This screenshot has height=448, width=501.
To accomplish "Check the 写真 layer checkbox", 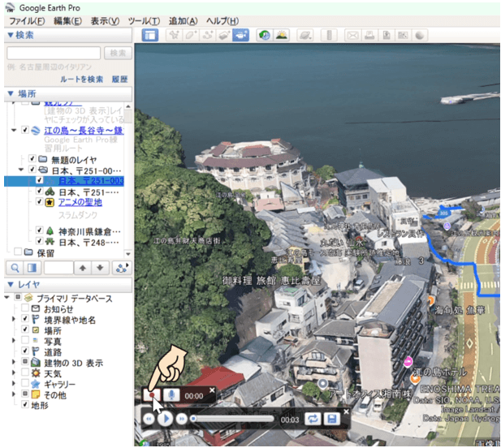I will [x=24, y=341].
